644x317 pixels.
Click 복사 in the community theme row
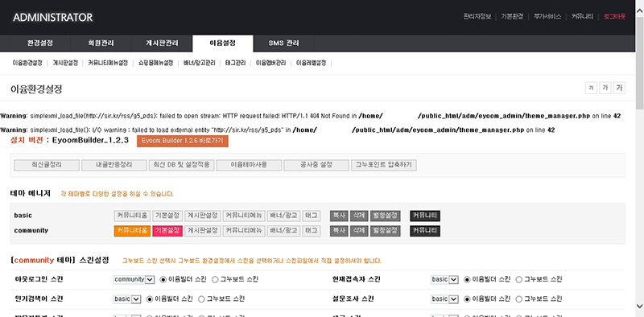point(339,231)
